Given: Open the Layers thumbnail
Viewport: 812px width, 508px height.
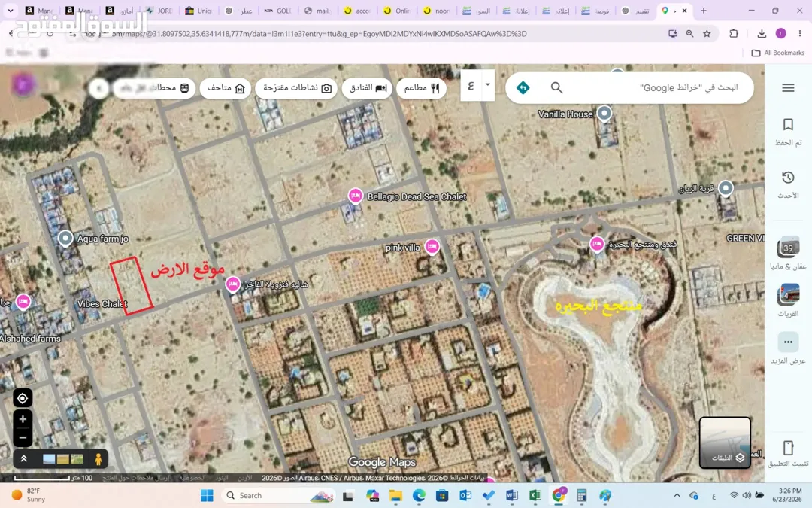Looking at the screenshot, I should [725, 443].
